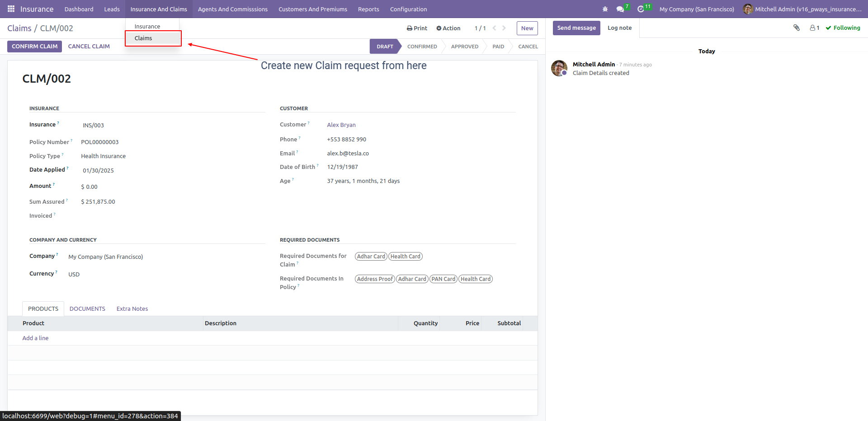Set status to APPROVED in statusbar
Viewport: 868px width, 421px height.
[464, 47]
